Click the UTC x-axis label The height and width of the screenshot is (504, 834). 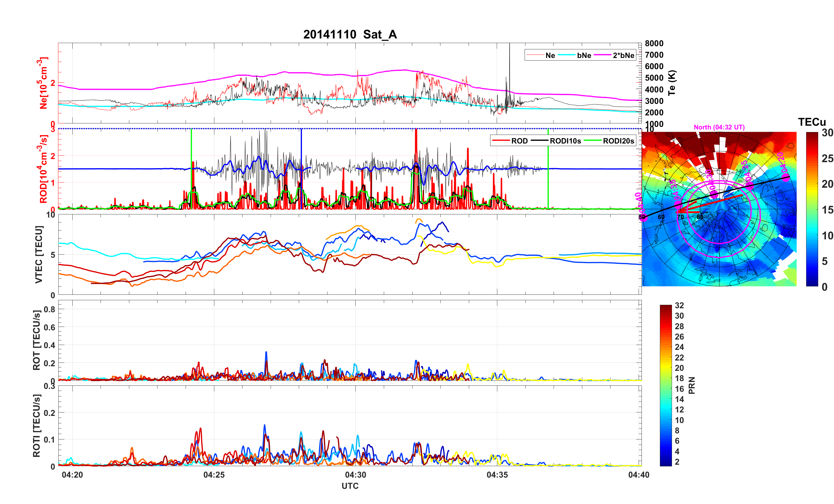click(x=350, y=486)
